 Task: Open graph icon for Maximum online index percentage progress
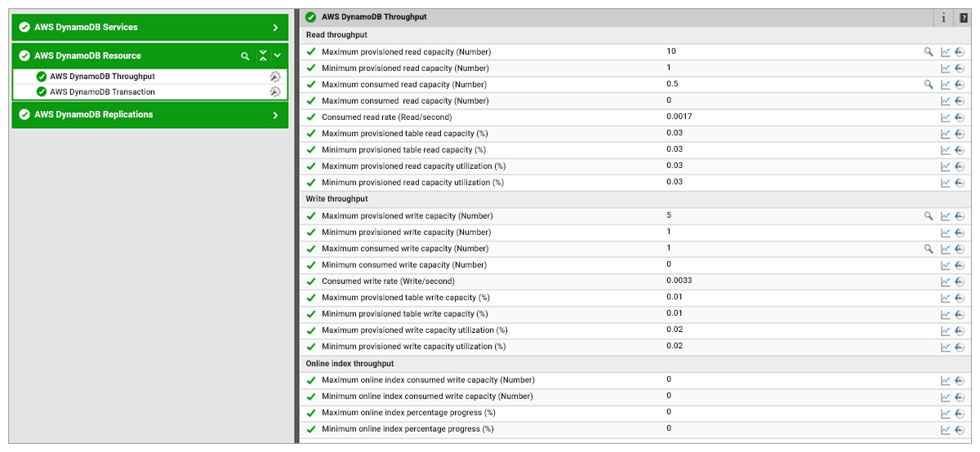tap(946, 413)
